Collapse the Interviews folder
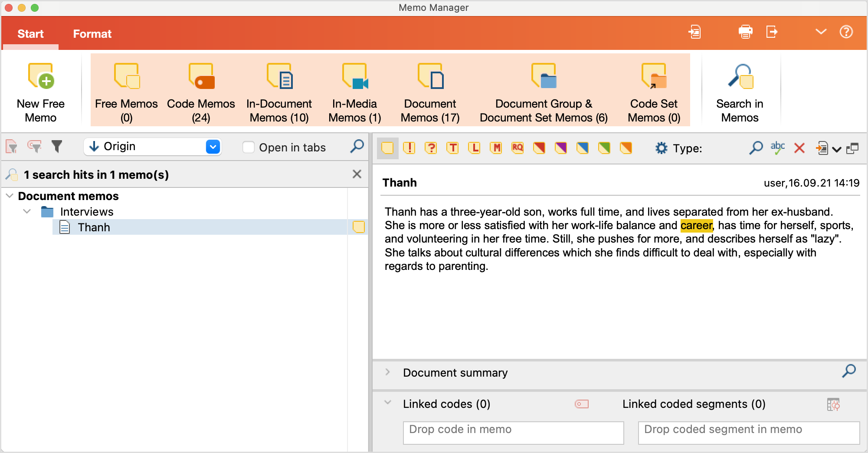This screenshot has height=453, width=868. coord(27,211)
